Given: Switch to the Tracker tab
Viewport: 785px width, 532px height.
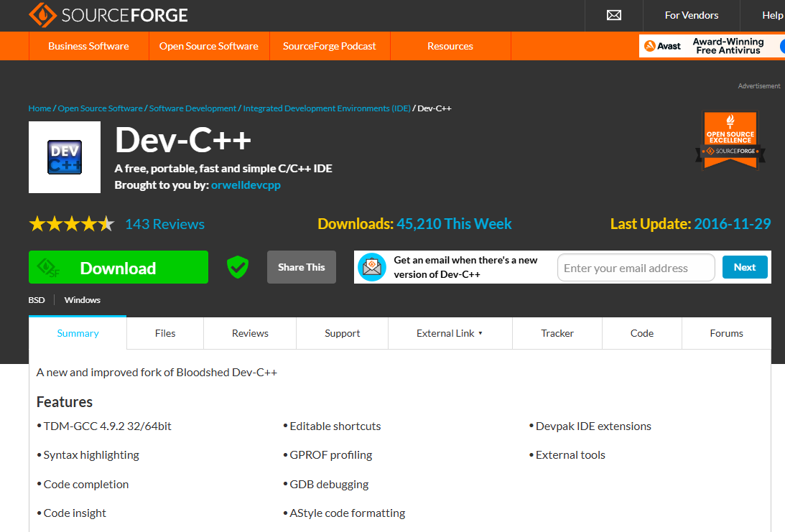Looking at the screenshot, I should 557,333.
